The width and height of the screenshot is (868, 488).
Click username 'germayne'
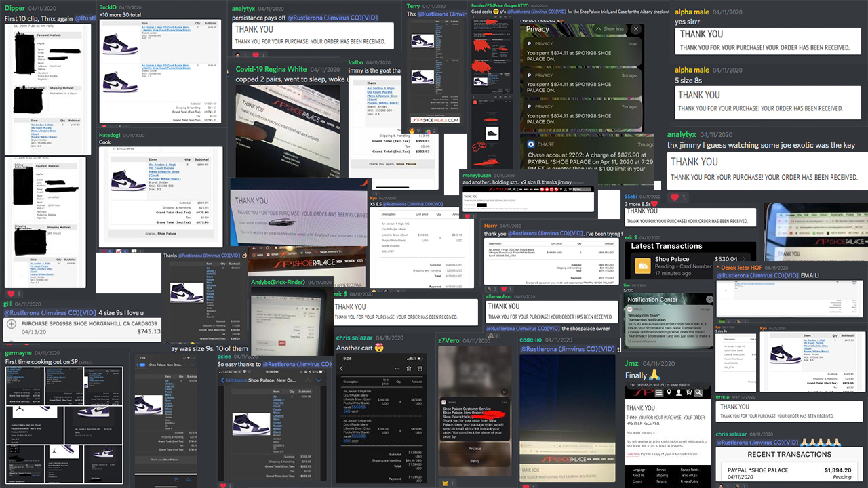click(x=18, y=353)
